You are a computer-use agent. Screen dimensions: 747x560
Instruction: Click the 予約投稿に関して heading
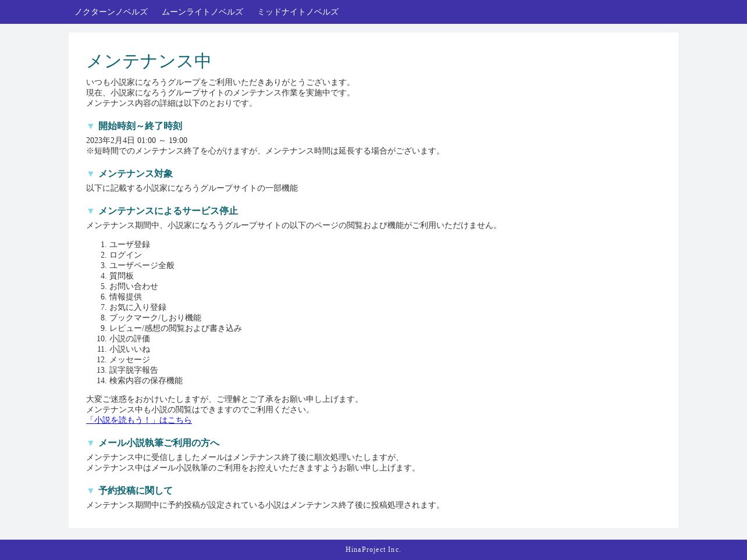tap(136, 491)
